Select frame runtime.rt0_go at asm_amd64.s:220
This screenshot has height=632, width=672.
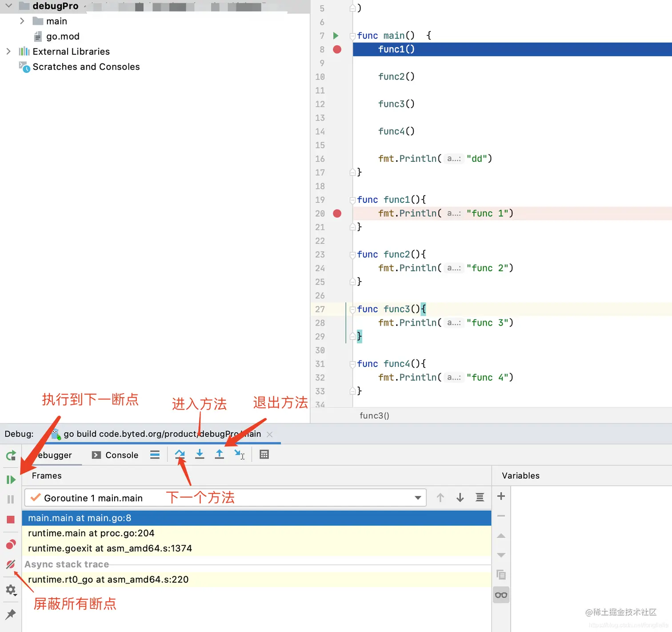[x=256, y=580]
